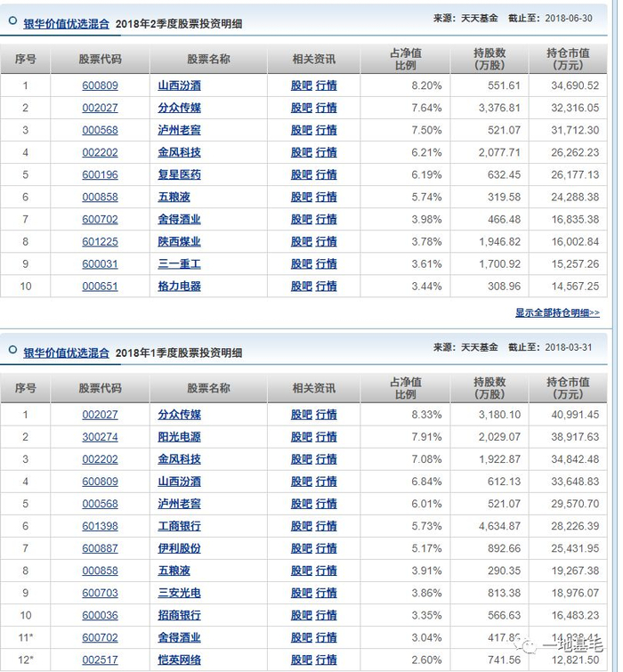Open 山西汾酒 stock name in Q1 table
623x672 pixels.
click(179, 482)
